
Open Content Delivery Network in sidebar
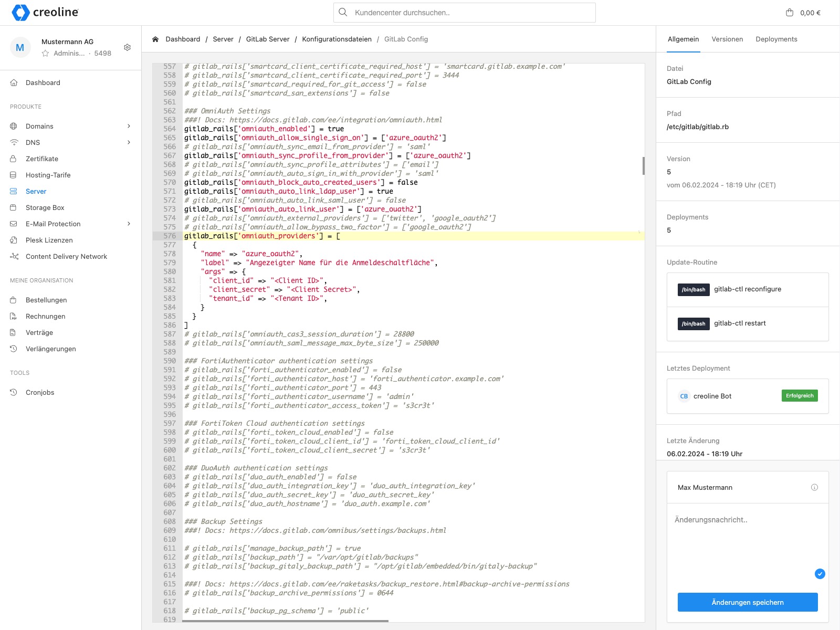[x=66, y=256]
